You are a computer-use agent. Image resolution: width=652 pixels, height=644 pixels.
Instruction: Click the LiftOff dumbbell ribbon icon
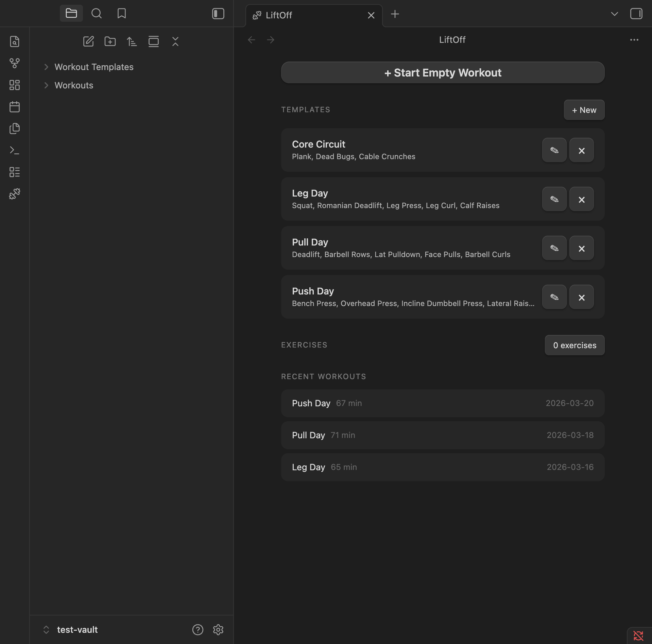tap(15, 194)
